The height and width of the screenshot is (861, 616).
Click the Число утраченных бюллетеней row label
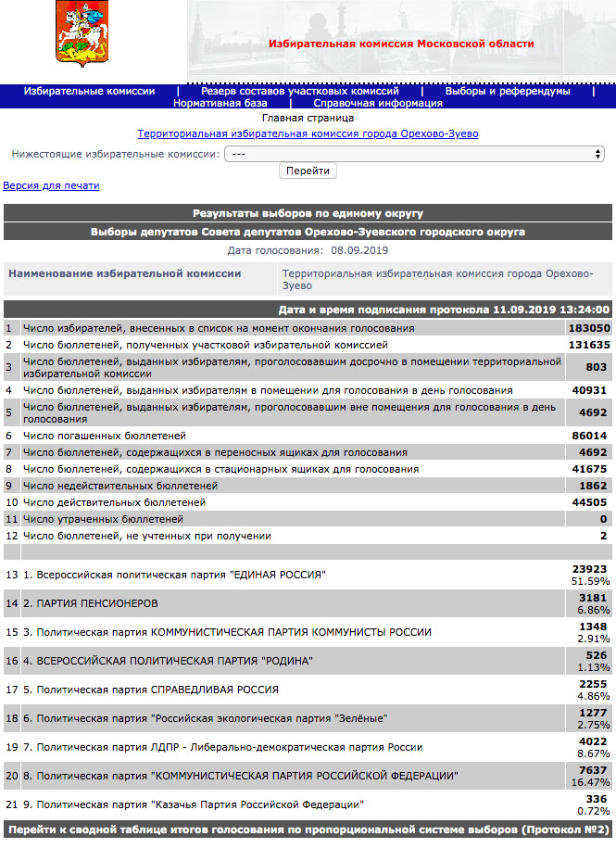point(103,519)
